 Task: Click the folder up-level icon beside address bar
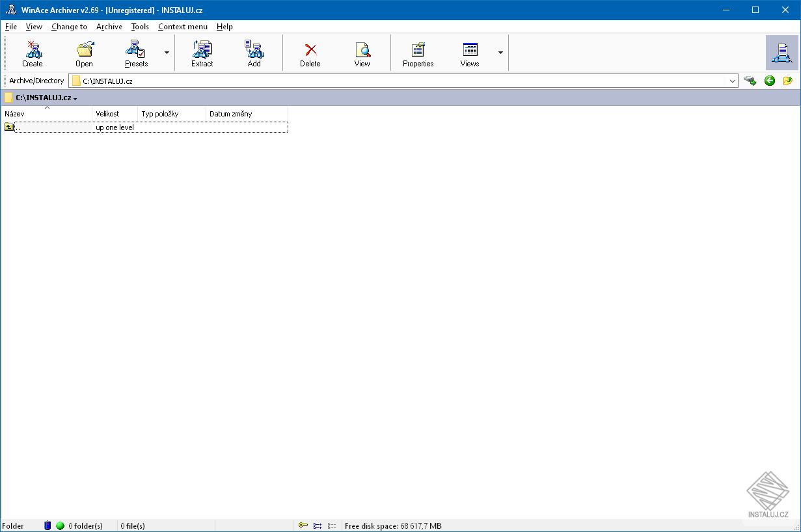click(x=788, y=81)
